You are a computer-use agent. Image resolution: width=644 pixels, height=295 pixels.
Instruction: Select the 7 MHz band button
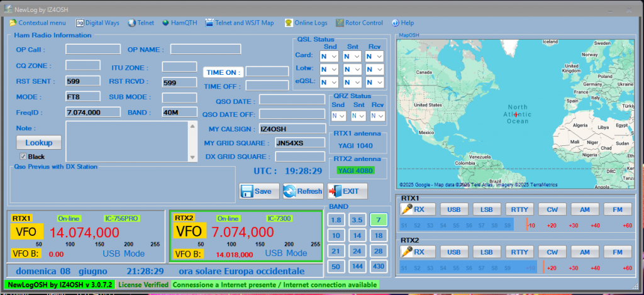point(378,220)
